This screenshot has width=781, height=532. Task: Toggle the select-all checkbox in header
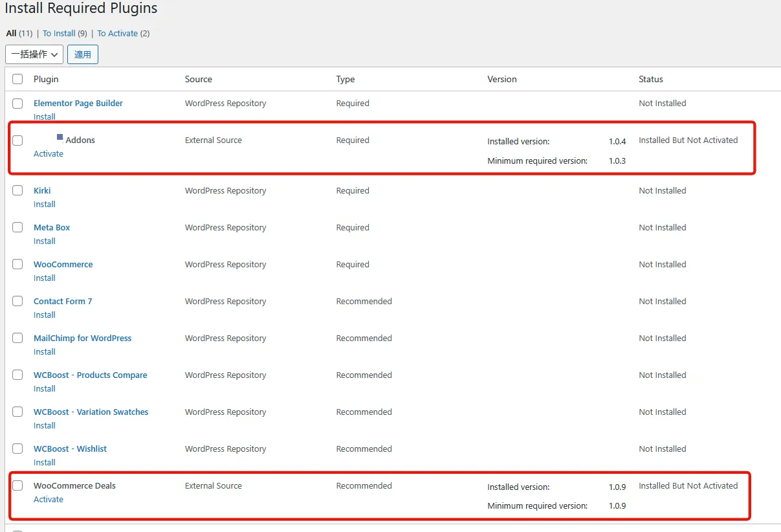(17, 79)
